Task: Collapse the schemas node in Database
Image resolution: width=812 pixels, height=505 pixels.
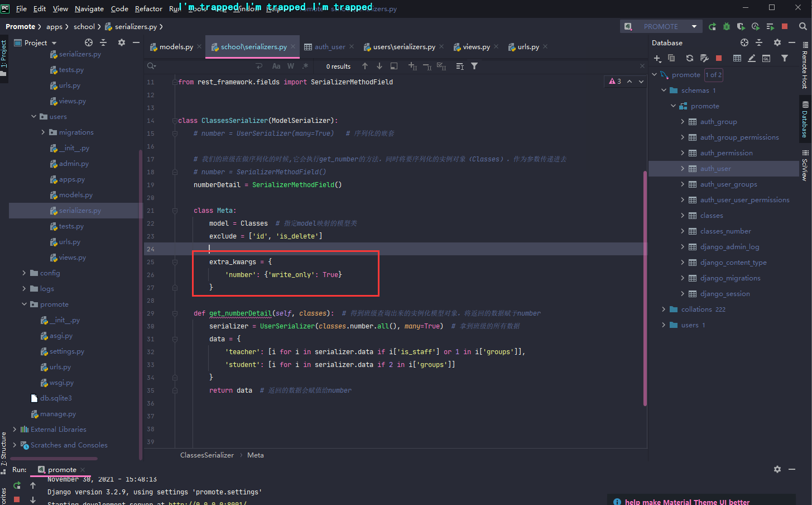Action: (x=664, y=90)
